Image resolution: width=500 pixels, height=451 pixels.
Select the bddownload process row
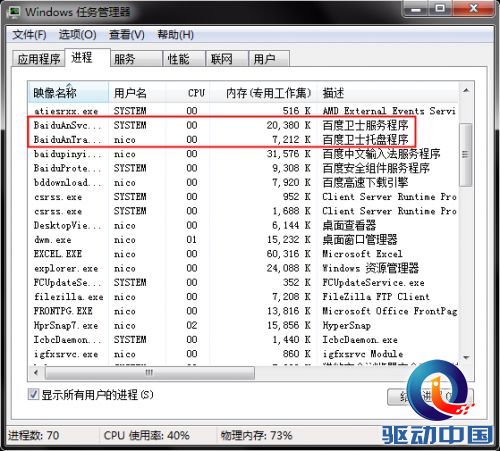click(x=243, y=182)
